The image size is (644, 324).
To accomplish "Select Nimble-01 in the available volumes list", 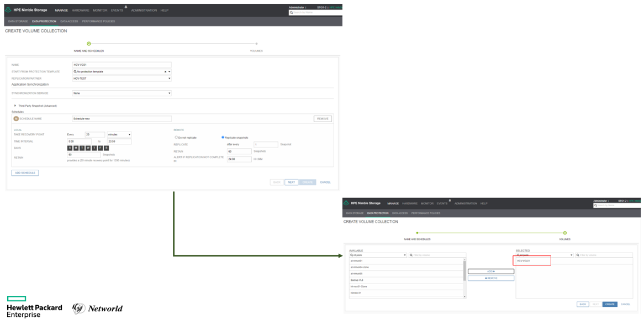I will pos(406,293).
